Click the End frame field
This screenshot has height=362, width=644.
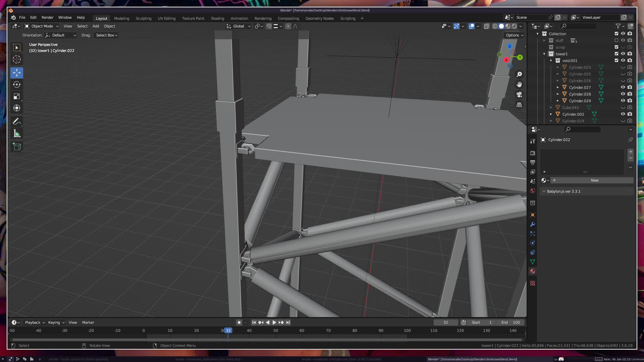[511, 322]
